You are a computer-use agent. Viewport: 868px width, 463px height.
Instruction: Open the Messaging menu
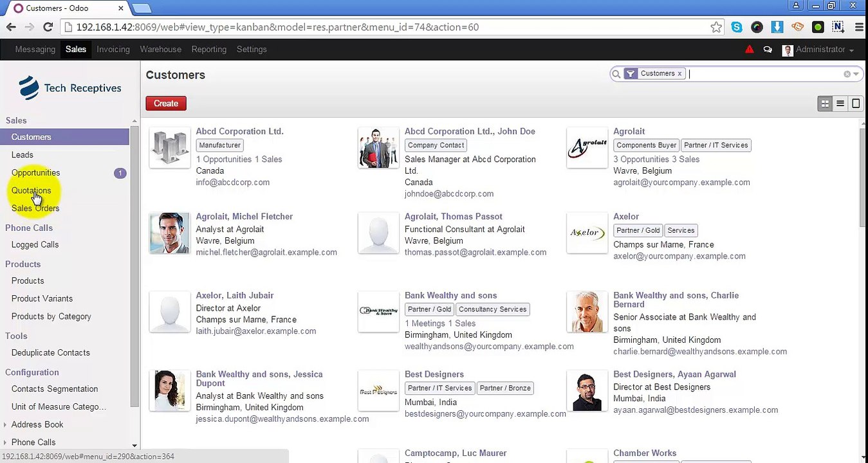coord(35,50)
